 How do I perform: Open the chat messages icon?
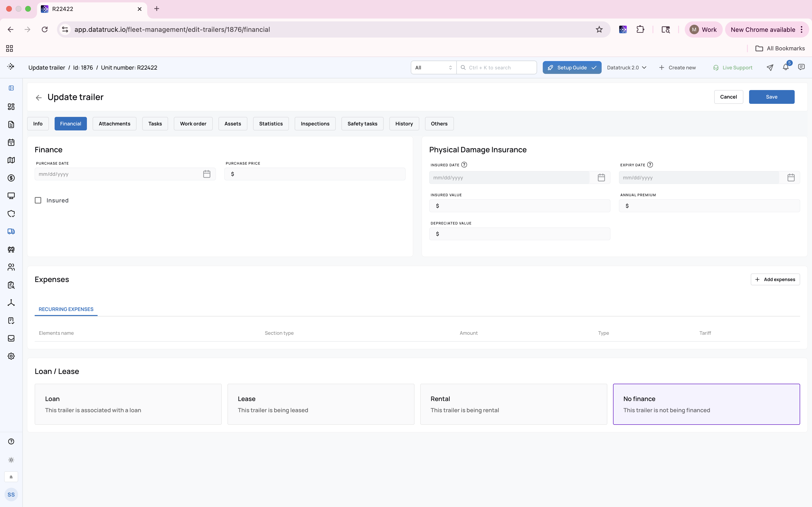[801, 67]
